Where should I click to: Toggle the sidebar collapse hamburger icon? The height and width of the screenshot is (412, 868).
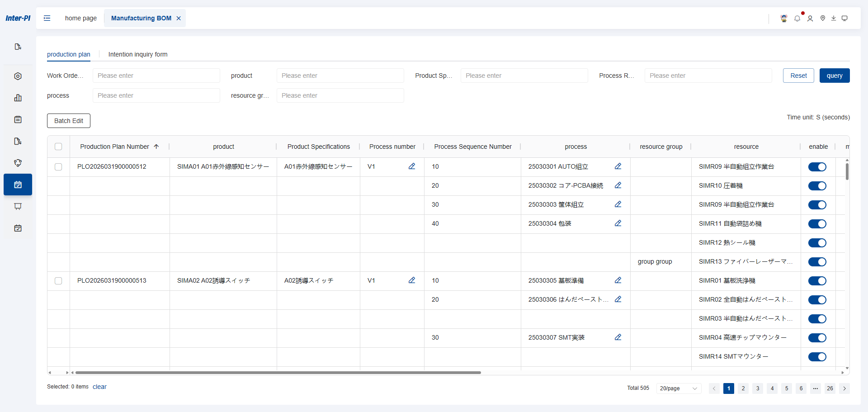coord(47,18)
